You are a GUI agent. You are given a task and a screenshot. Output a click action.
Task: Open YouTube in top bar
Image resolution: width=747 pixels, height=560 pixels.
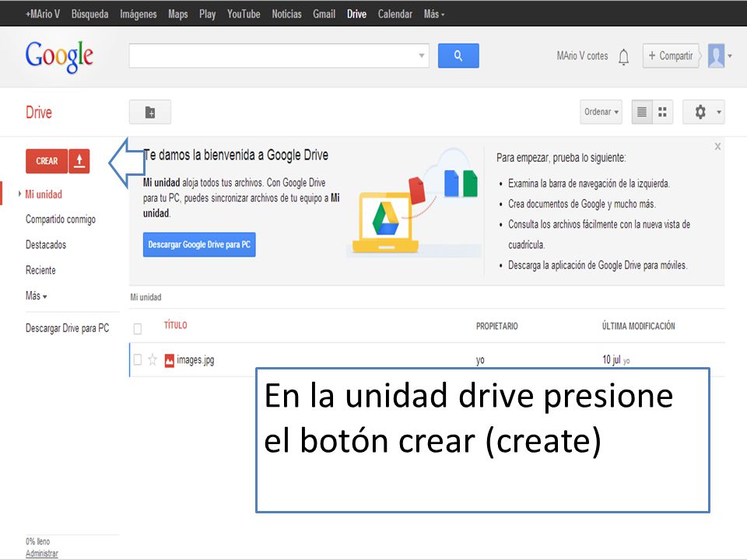[x=244, y=14]
